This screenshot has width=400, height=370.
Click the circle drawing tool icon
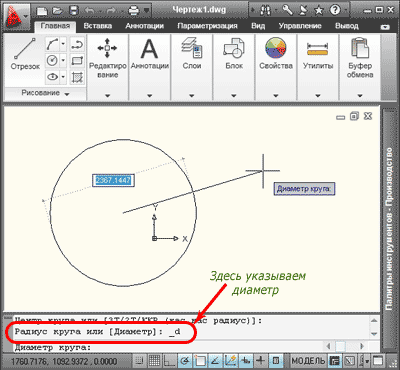(53, 60)
